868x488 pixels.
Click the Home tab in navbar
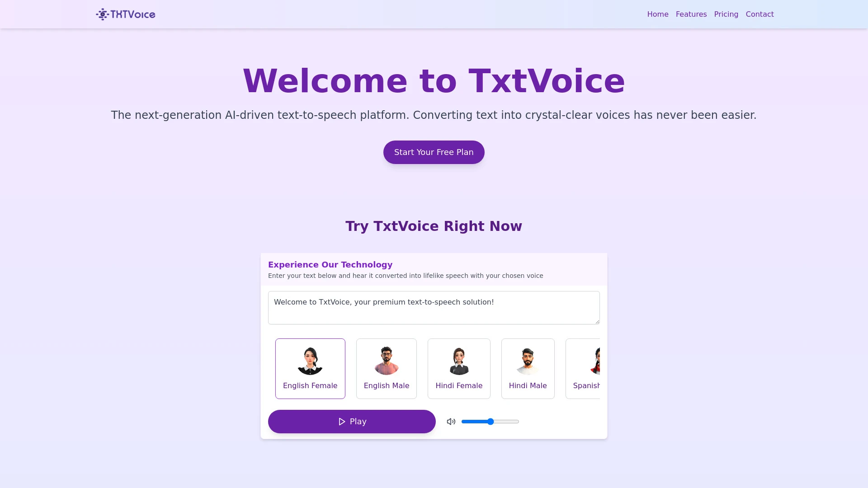658,14
